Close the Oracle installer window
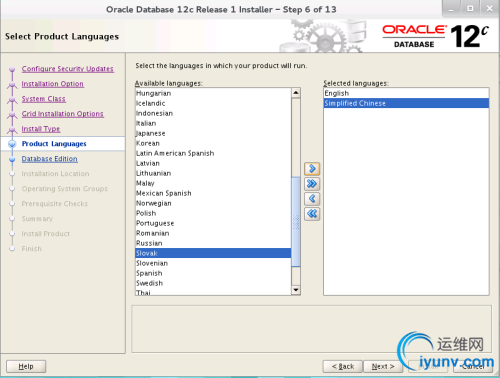500x378 pixels. [489, 9]
